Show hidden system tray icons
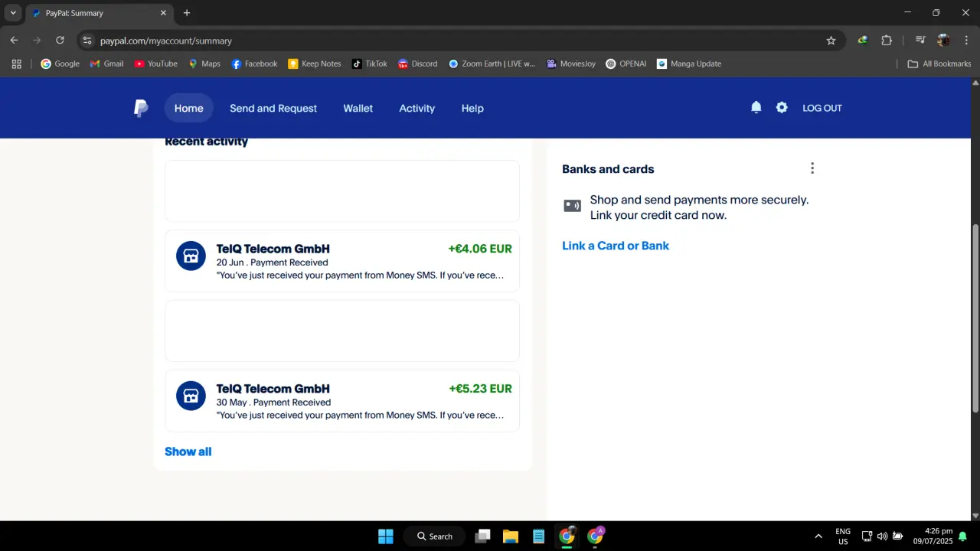 818,536
